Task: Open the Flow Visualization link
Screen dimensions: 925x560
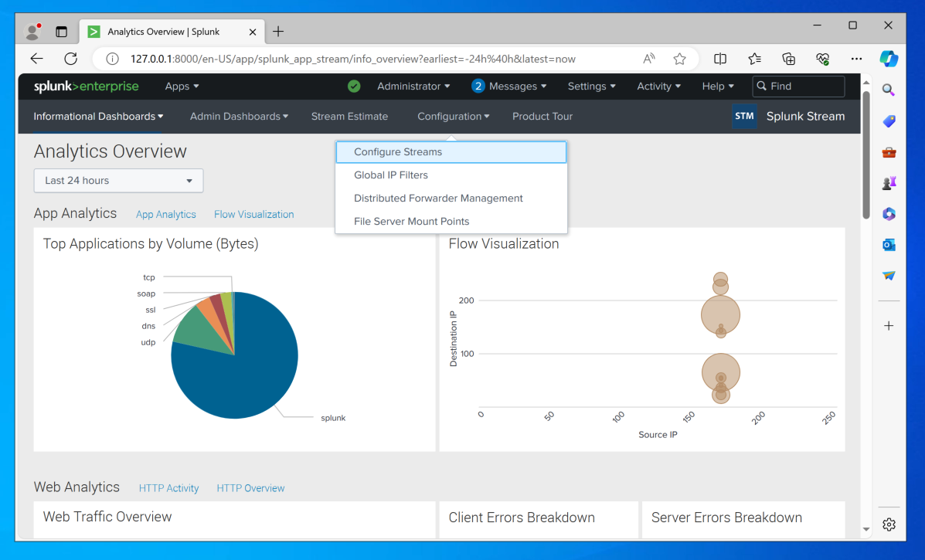Action: click(253, 214)
